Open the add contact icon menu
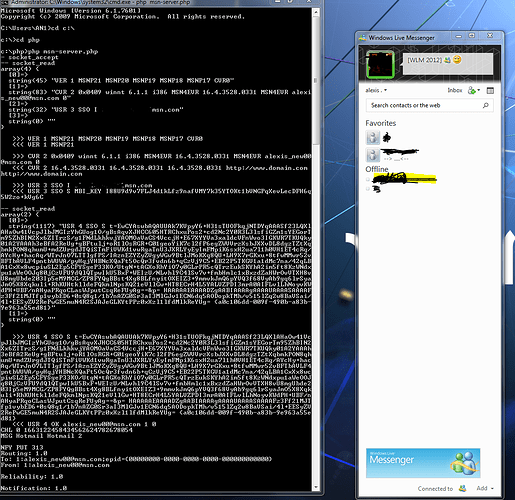The image size is (515, 500). pyautogui.click(x=471, y=90)
